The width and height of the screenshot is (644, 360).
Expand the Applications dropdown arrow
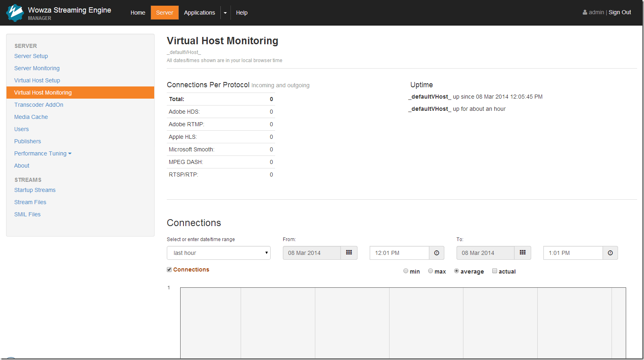[x=225, y=13]
